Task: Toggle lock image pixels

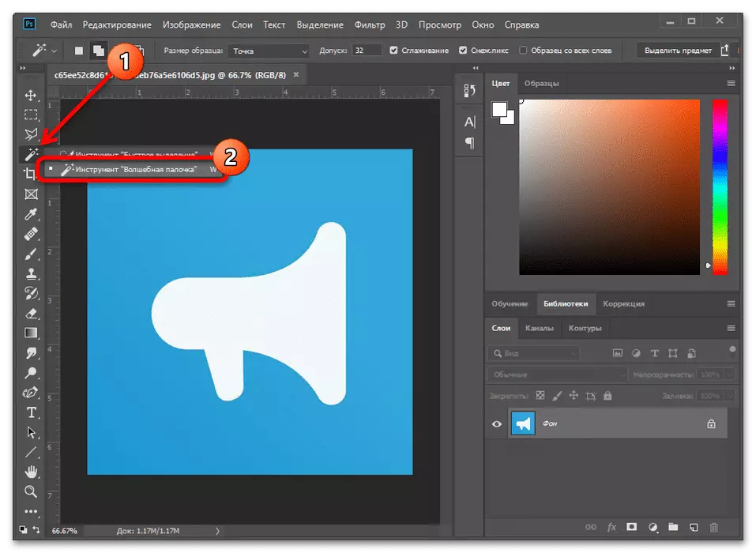Action: [x=557, y=396]
